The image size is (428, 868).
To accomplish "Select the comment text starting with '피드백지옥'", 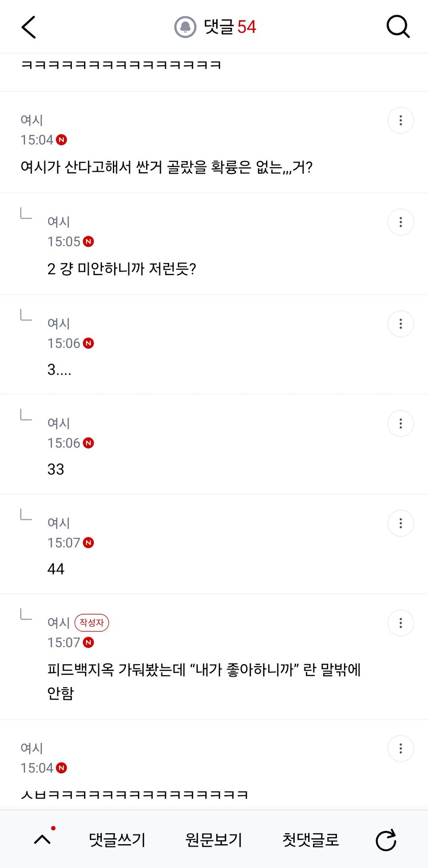I will coord(204,681).
